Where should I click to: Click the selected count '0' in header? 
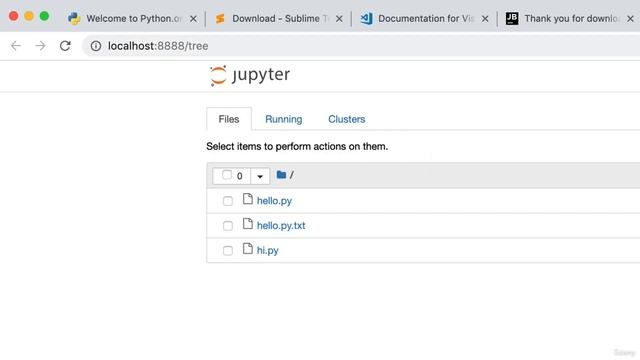[x=240, y=176]
